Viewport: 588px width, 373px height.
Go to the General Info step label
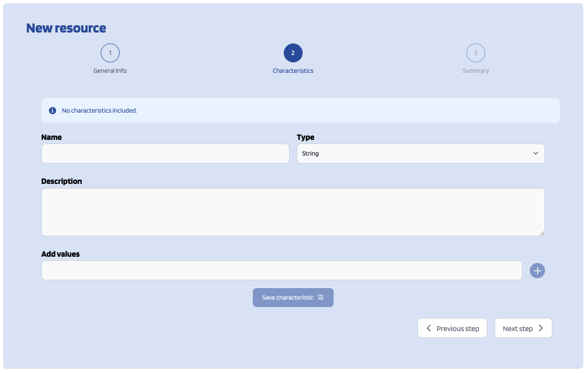[x=110, y=71]
